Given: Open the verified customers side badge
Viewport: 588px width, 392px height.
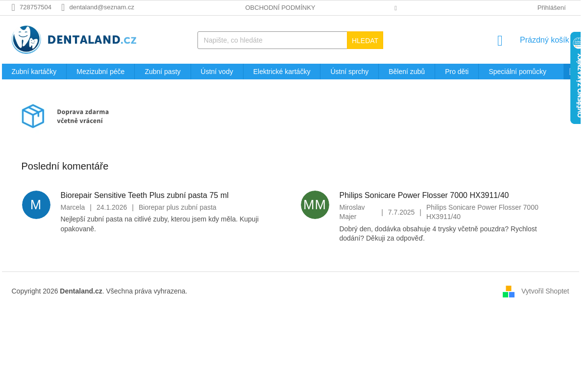Looking at the screenshot, I should pos(576,78).
